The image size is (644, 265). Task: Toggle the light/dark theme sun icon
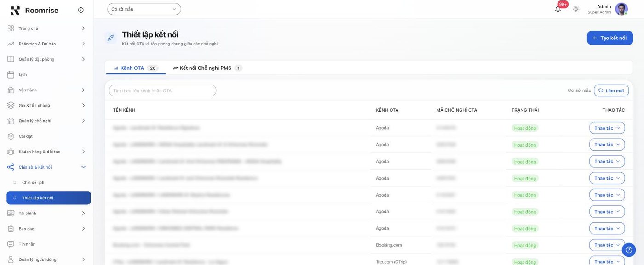576,9
